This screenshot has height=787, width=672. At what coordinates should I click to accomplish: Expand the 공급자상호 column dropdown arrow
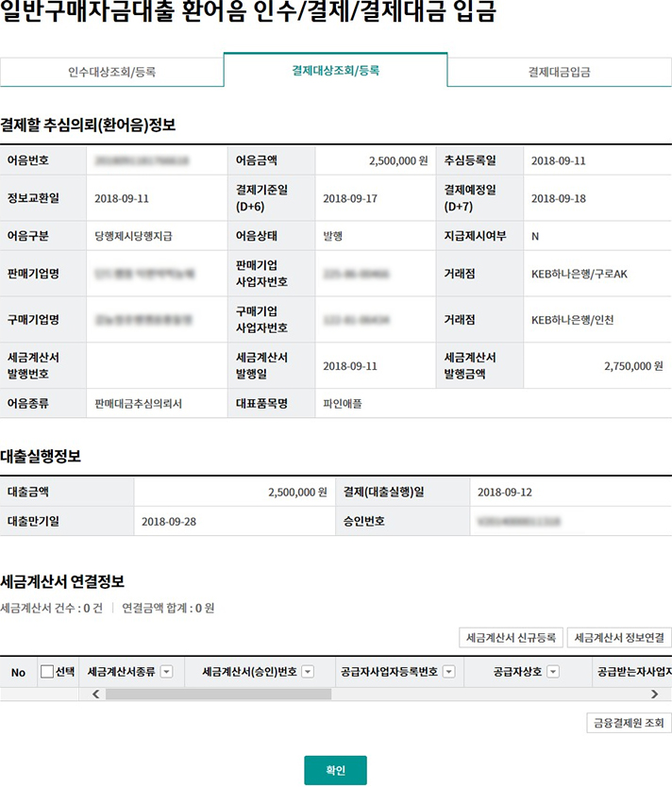tap(553, 672)
